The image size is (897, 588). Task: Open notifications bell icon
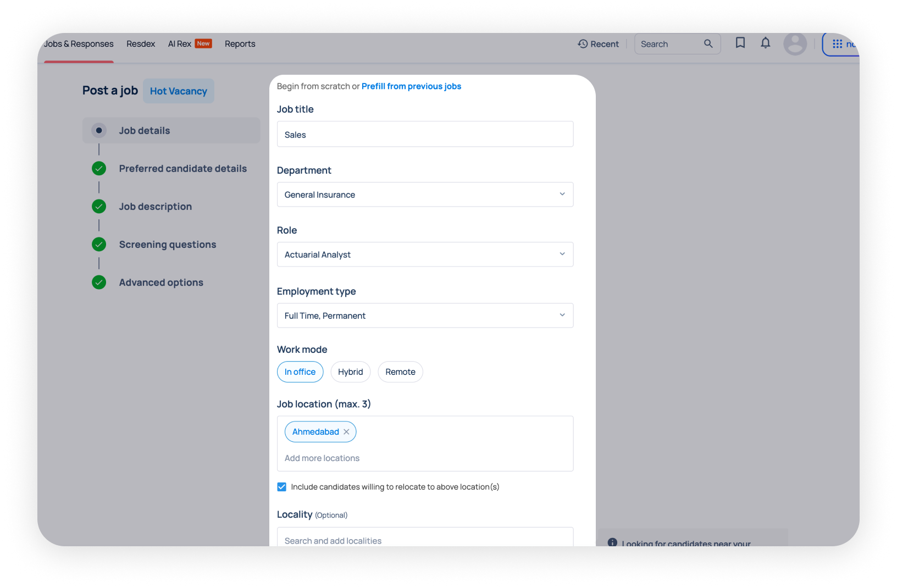coord(765,43)
